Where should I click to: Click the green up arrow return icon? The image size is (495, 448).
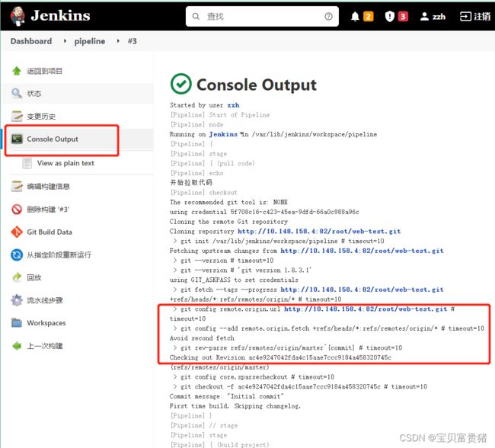click(17, 71)
